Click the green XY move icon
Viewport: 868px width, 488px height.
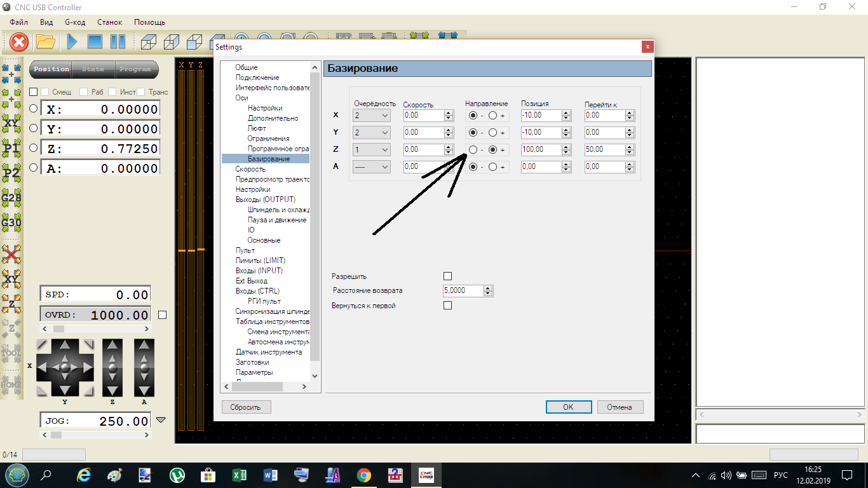coord(11,123)
